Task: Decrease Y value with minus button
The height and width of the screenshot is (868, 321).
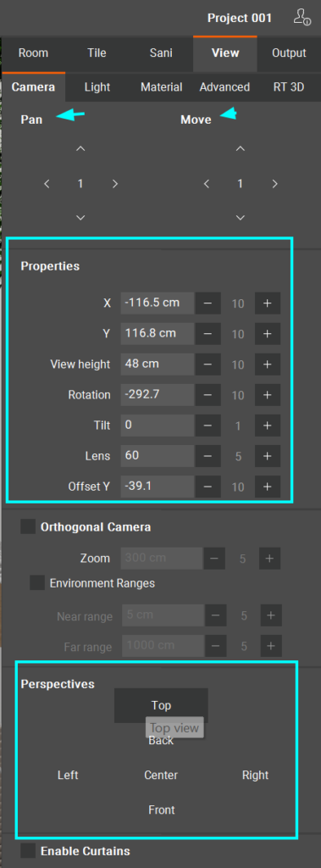Action: click(x=208, y=334)
